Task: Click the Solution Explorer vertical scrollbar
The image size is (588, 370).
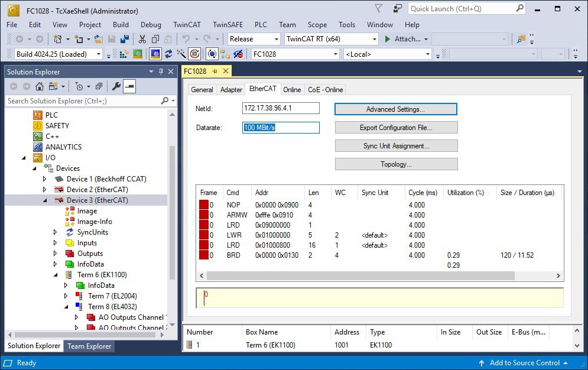Action: click(x=172, y=213)
